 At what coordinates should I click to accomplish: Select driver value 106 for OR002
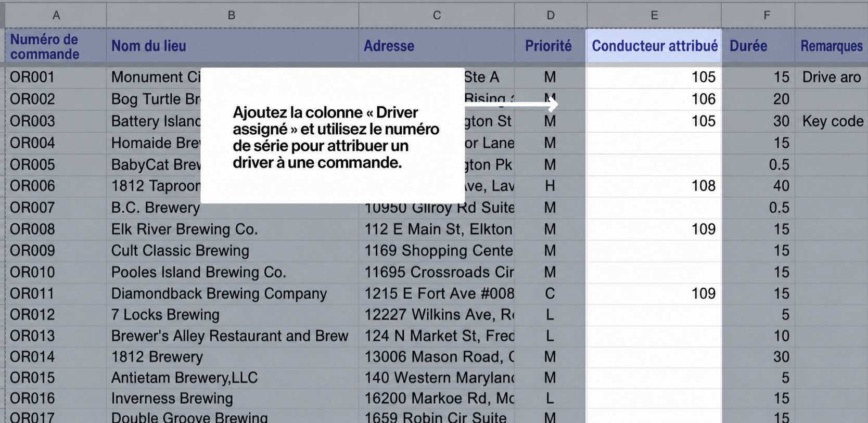654,99
